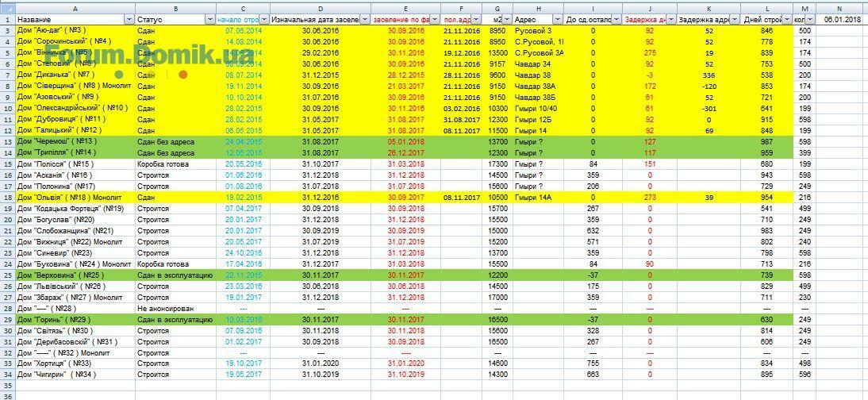868x400 pixels.
Task: Click the Гмыри 14А address cell
Action: pos(537,197)
